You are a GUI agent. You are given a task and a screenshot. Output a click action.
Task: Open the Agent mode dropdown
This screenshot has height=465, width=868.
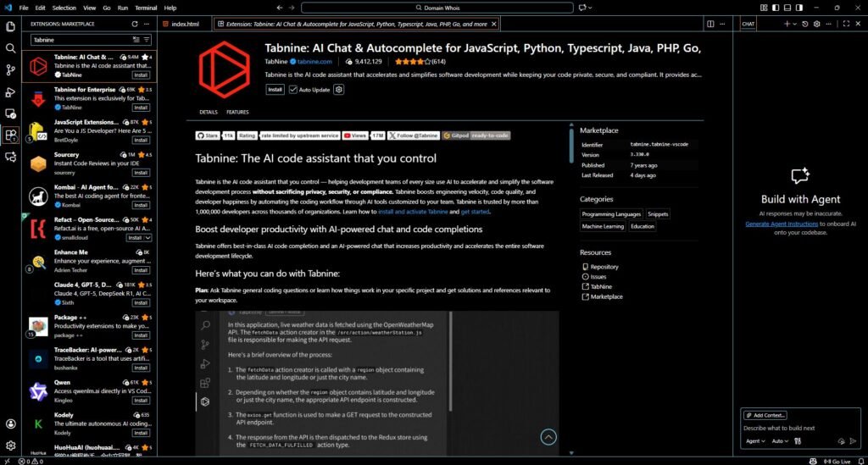coord(754,441)
